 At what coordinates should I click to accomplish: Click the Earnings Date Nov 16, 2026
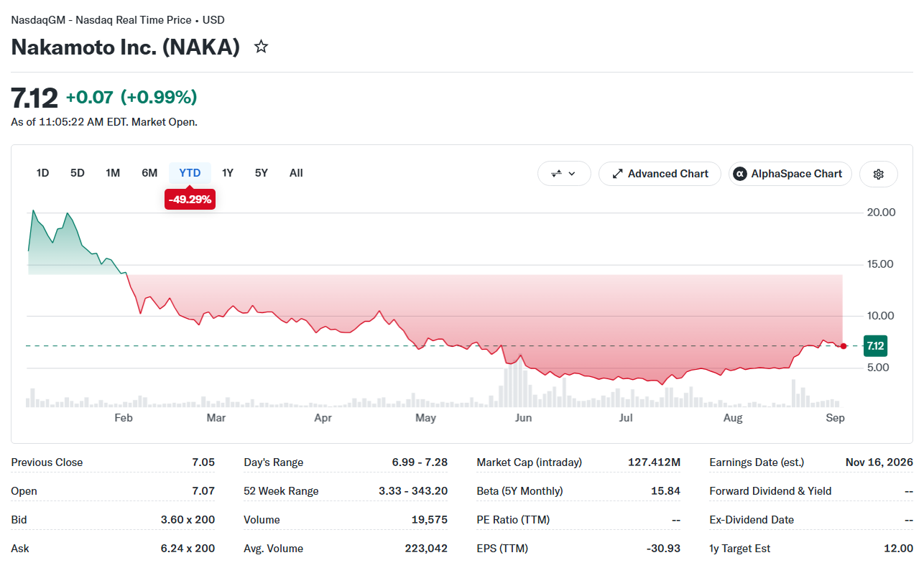click(x=879, y=462)
